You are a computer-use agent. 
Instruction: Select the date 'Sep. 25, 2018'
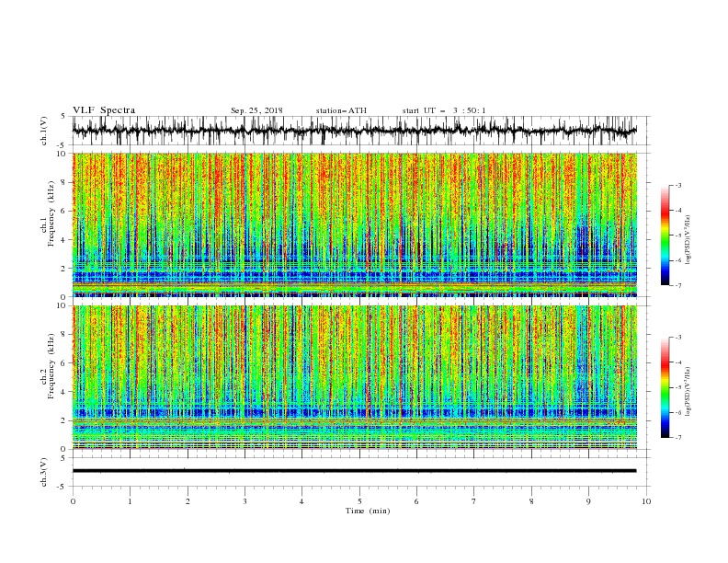(256, 110)
